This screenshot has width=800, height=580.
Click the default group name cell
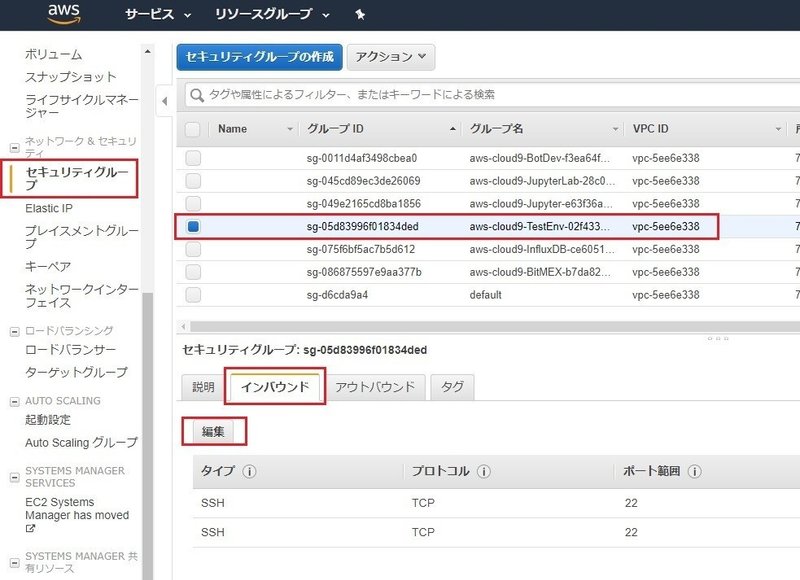(x=485, y=295)
